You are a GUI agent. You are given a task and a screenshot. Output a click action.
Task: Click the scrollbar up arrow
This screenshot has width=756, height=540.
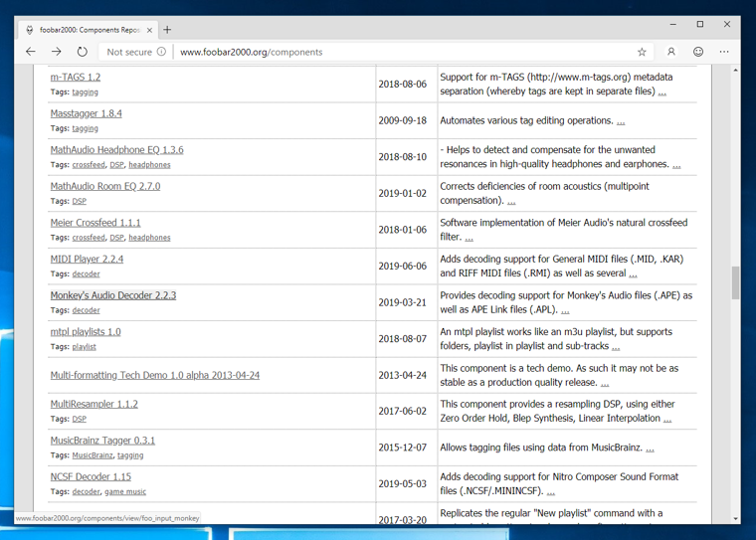735,71
